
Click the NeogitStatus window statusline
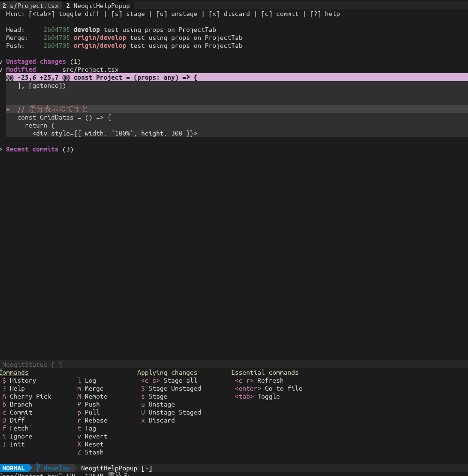point(234,364)
